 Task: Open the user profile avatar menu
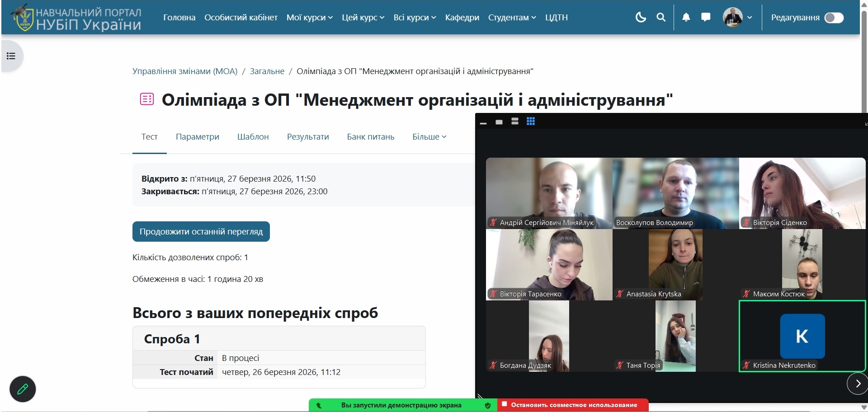coord(732,18)
